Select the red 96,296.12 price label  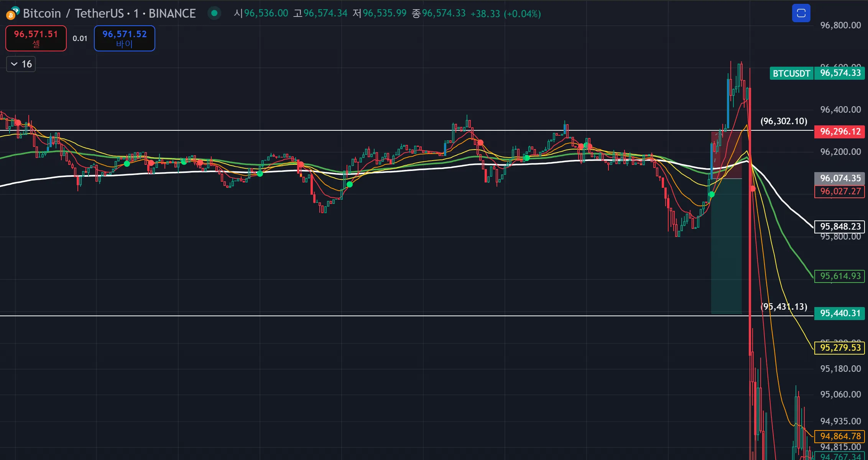840,131
